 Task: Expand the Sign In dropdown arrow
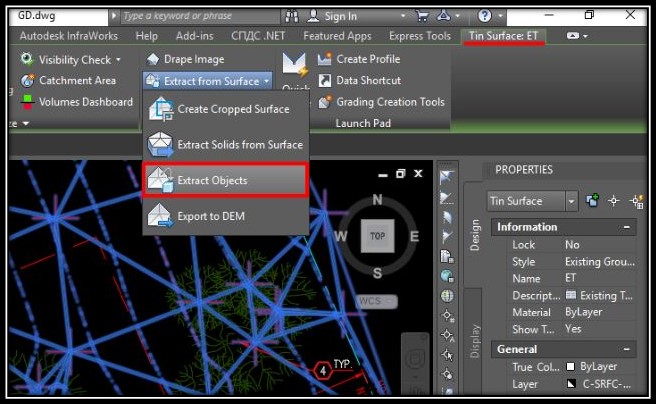(402, 16)
